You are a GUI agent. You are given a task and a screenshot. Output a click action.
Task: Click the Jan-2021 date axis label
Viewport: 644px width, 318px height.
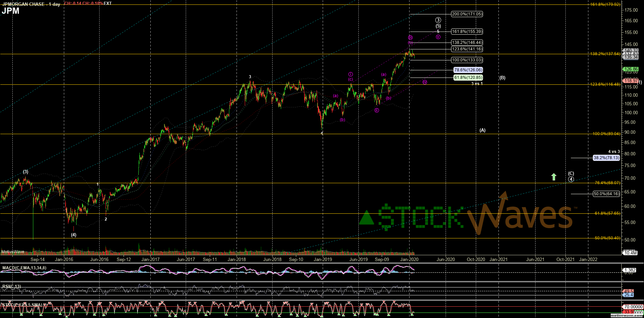pos(498,259)
